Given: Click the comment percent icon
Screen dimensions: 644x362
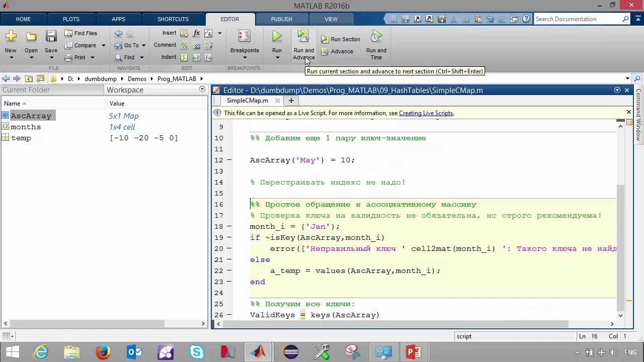Looking at the screenshot, I should (x=184, y=45).
